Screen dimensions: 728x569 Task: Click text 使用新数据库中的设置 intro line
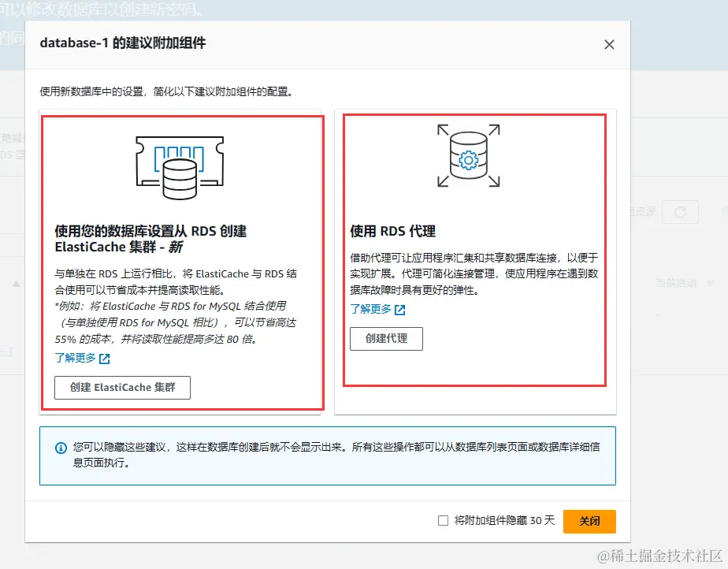tap(167, 91)
